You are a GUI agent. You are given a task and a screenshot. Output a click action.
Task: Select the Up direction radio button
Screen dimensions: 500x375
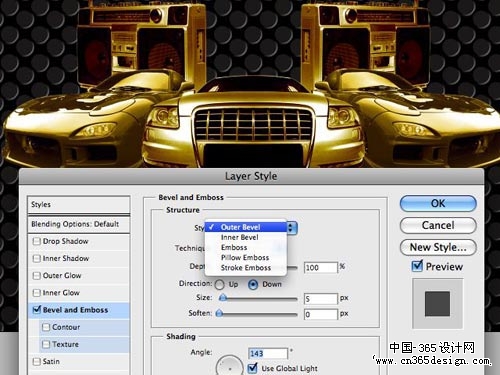(219, 285)
